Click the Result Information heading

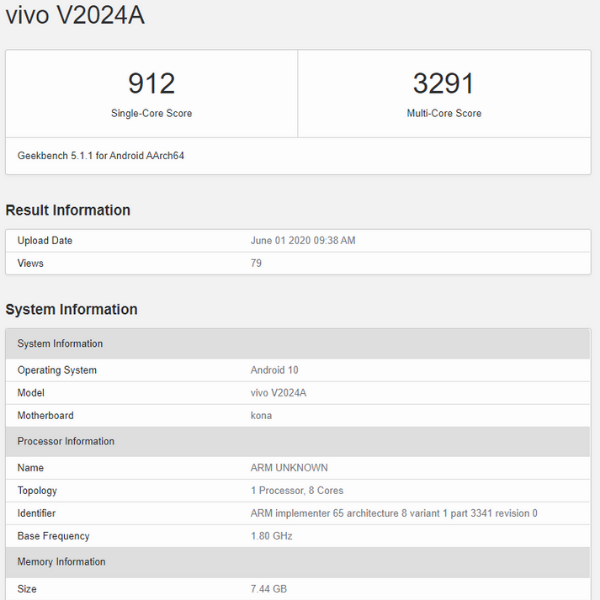[68, 210]
